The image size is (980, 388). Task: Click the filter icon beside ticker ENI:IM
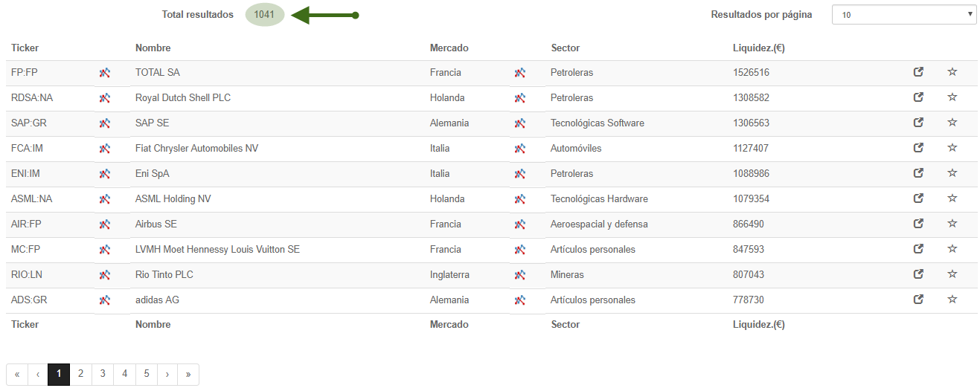[x=105, y=174]
